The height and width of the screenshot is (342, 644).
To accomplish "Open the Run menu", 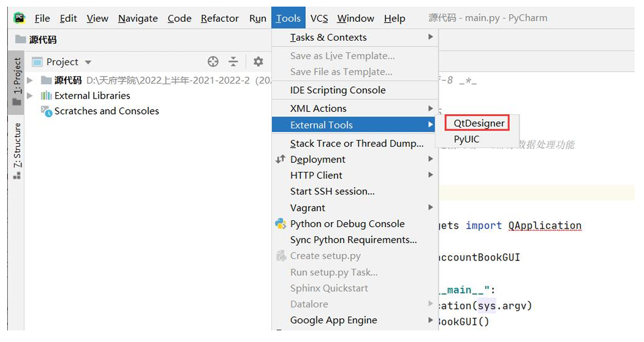I will click(257, 19).
